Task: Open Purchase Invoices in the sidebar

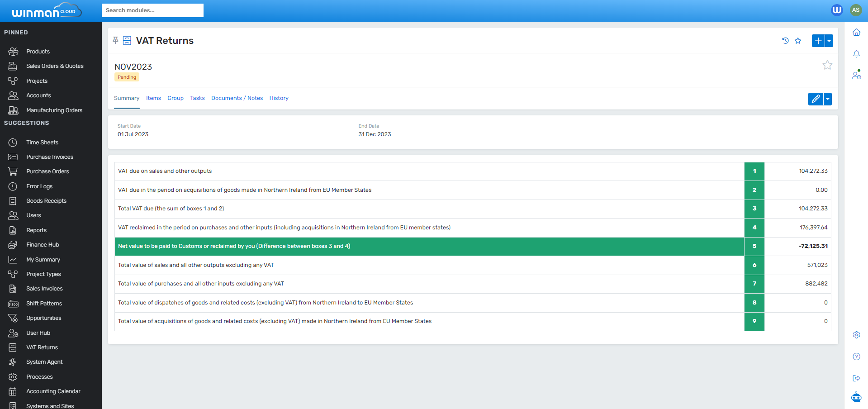Action: (50, 157)
